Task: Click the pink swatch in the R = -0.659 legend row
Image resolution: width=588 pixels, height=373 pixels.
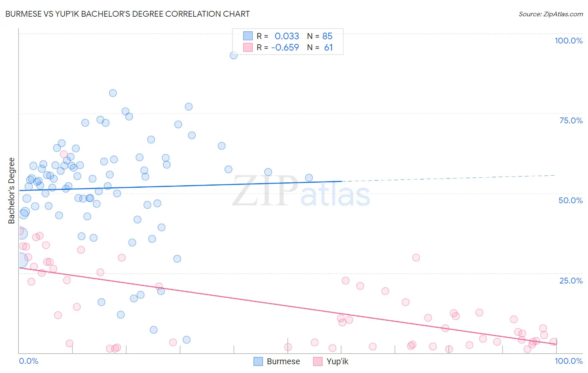Action: [248, 47]
